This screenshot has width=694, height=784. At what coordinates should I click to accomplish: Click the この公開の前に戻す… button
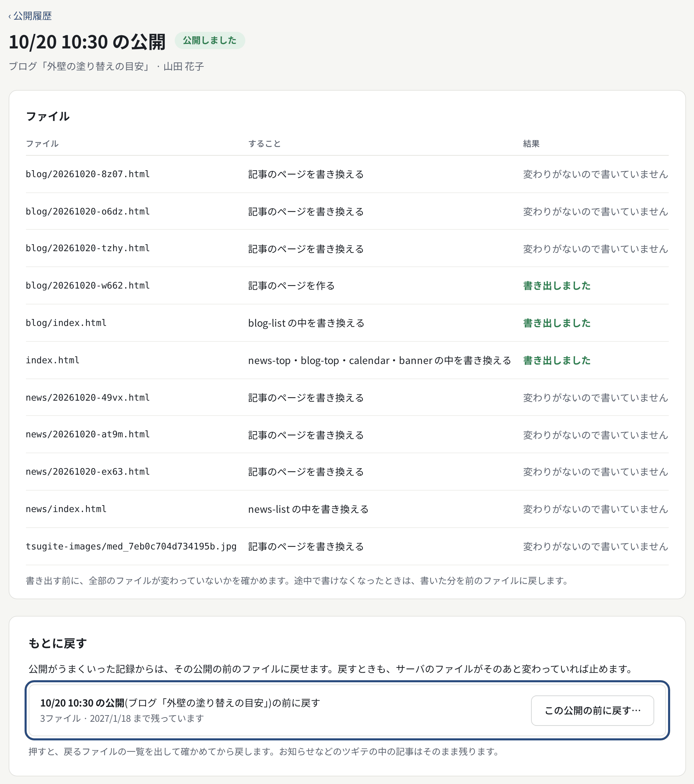coord(592,711)
